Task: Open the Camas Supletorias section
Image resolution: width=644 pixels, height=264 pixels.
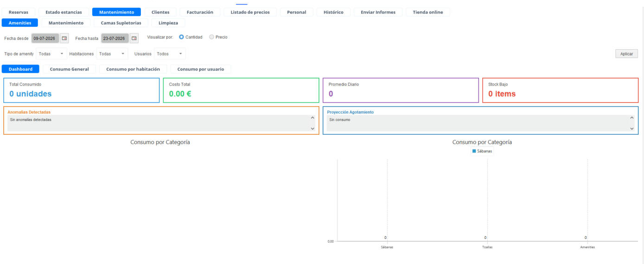Action: point(121,23)
